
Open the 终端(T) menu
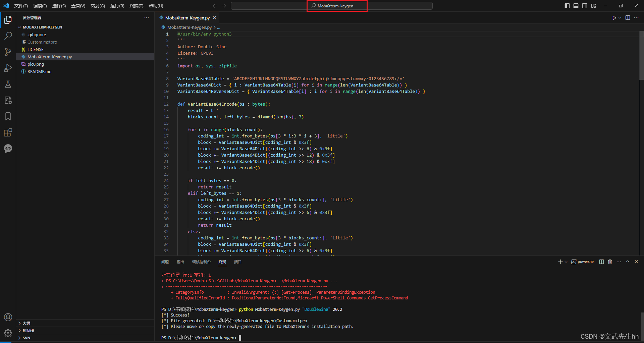click(x=137, y=6)
